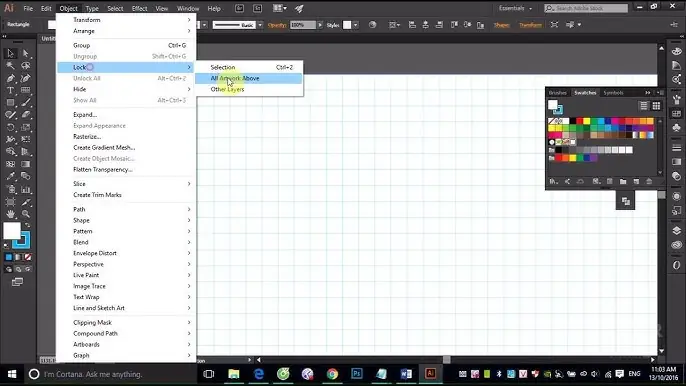Select the Paintbrush tool
This screenshot has height=386, width=686.
click(x=26, y=102)
